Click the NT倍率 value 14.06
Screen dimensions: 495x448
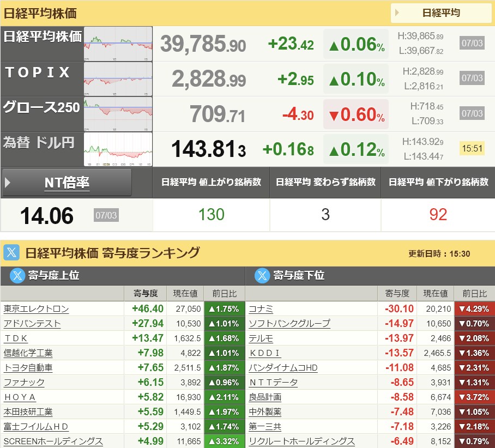pyautogui.click(x=47, y=216)
